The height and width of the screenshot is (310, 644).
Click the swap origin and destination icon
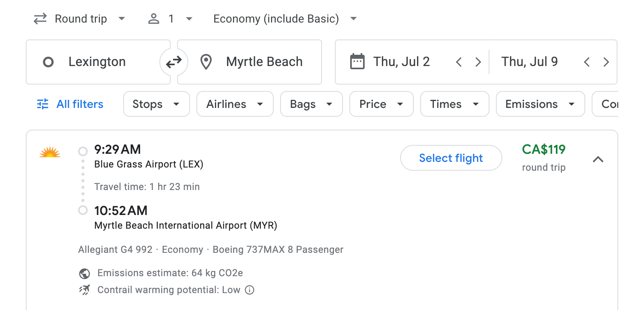[x=173, y=62]
